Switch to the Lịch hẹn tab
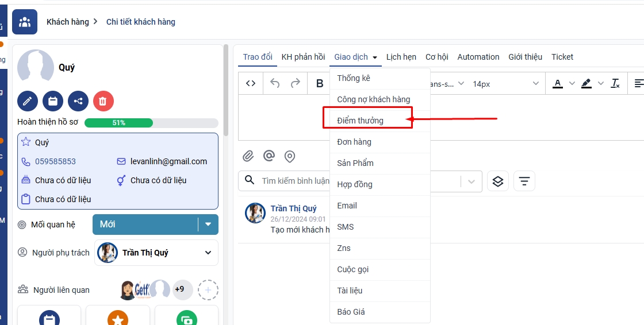Screen dimensions: 644x325 tap(401, 57)
